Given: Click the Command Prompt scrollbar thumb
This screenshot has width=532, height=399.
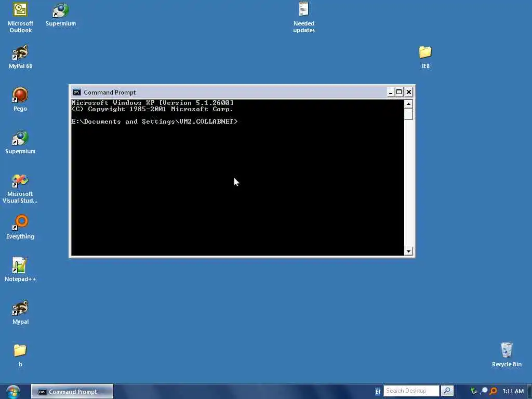Looking at the screenshot, I should [408, 114].
